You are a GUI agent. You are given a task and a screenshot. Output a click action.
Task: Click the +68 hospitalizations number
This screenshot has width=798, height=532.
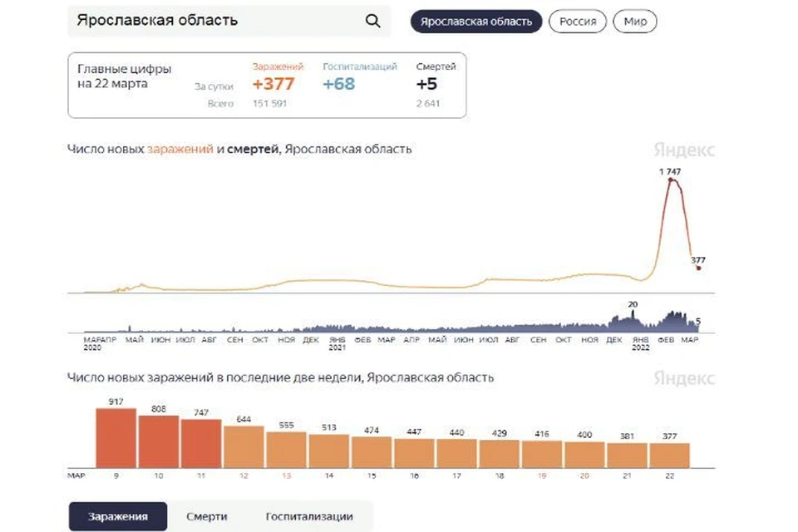(338, 83)
